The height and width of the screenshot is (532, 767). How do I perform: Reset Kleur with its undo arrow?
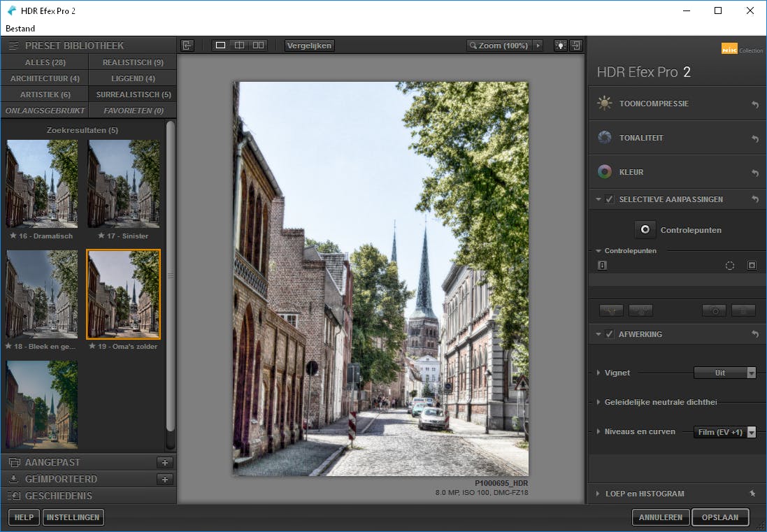coord(755,173)
